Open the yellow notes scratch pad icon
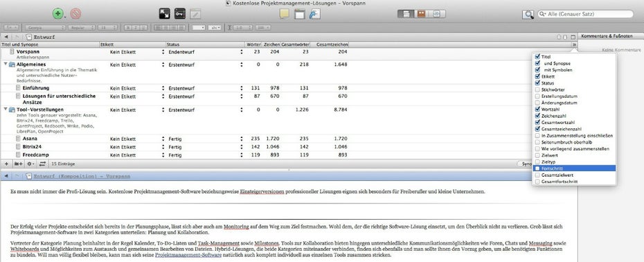The height and width of the screenshot is (262, 644). pos(284,14)
